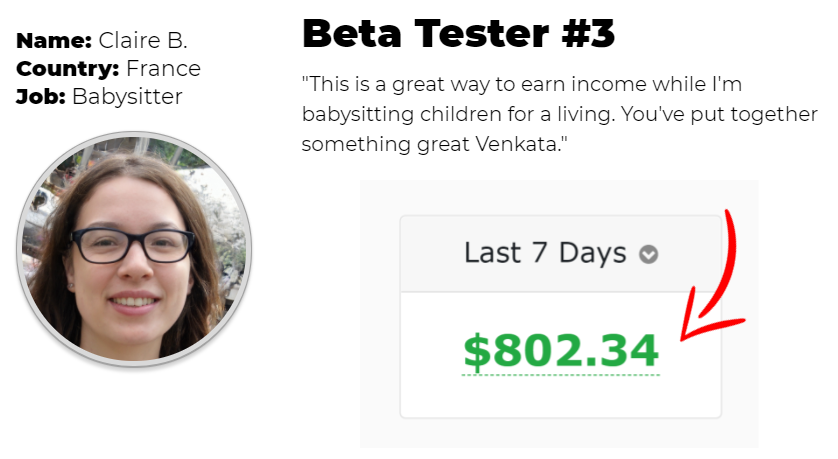This screenshot has width=838, height=459.
Task: Select the name text Claire B.
Action: tap(143, 41)
